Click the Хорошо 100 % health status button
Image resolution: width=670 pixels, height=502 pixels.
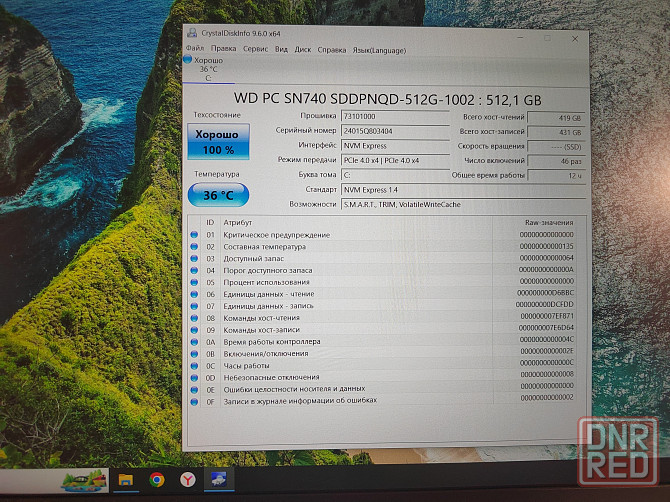(218, 141)
